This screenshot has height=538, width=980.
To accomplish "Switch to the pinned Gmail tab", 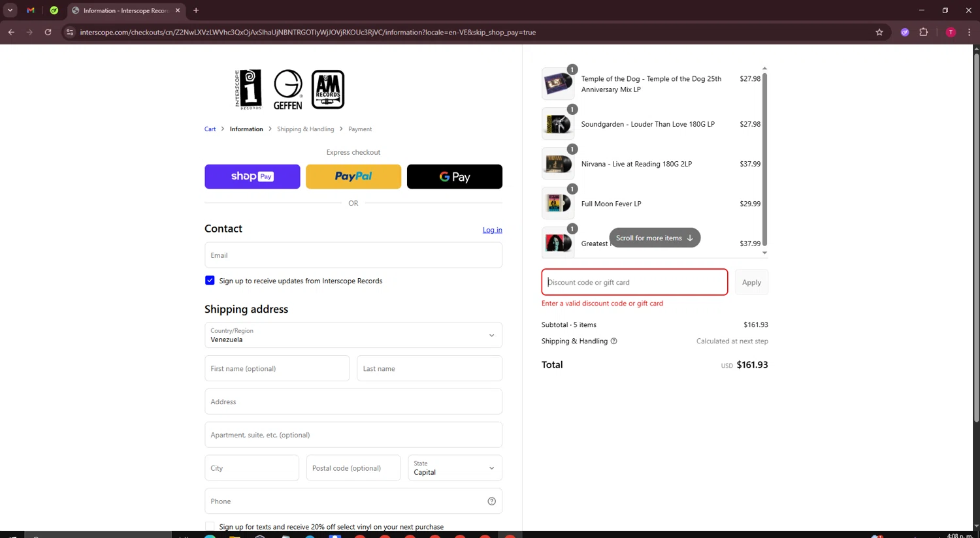I will click(31, 10).
